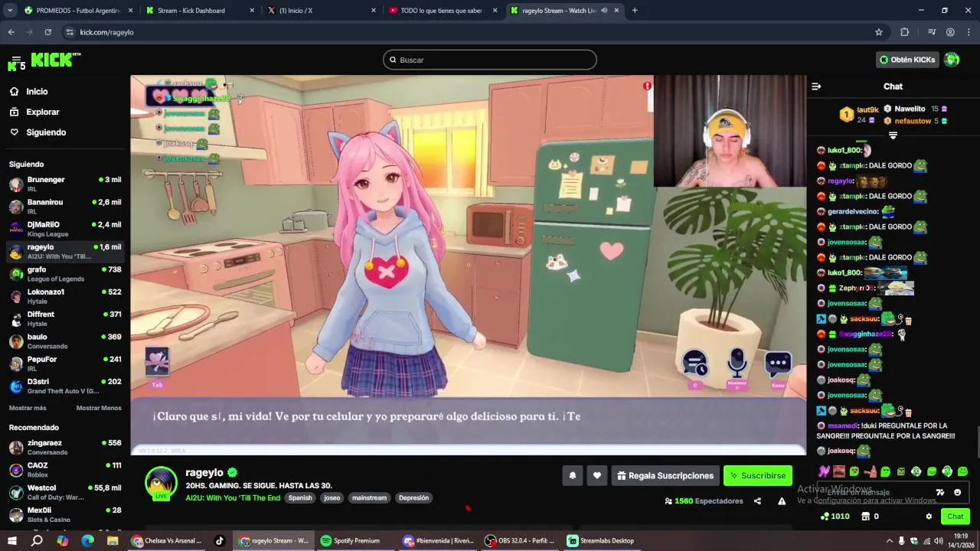This screenshot has height=551, width=980.
Task: Toggle notification bell for rageylo
Action: [x=572, y=475]
